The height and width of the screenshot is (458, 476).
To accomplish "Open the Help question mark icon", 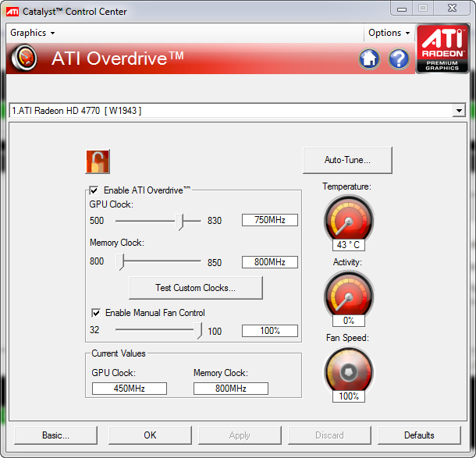I will (x=399, y=59).
